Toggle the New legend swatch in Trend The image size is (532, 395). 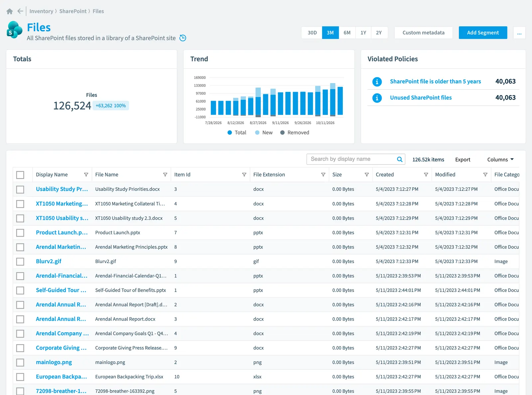pos(257,133)
